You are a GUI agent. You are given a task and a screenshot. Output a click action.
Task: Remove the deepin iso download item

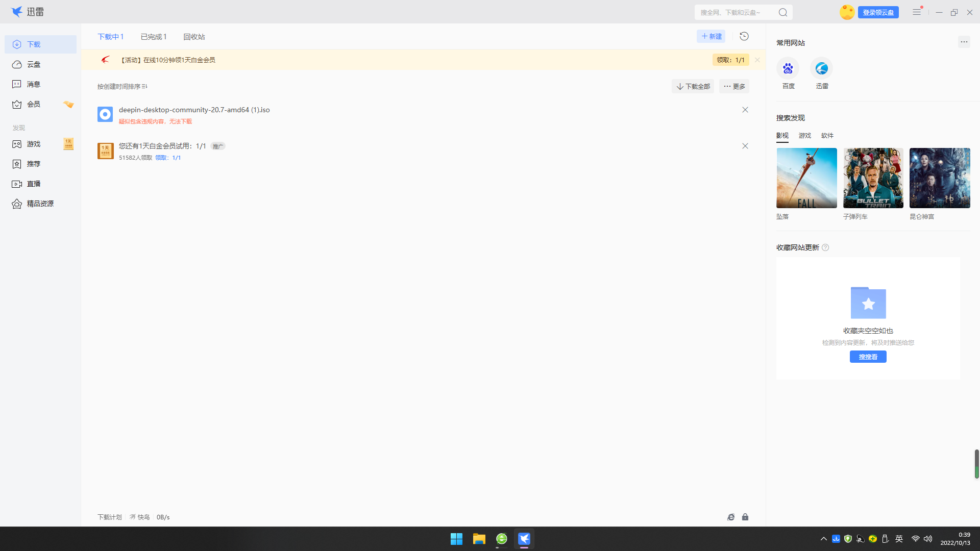click(745, 110)
